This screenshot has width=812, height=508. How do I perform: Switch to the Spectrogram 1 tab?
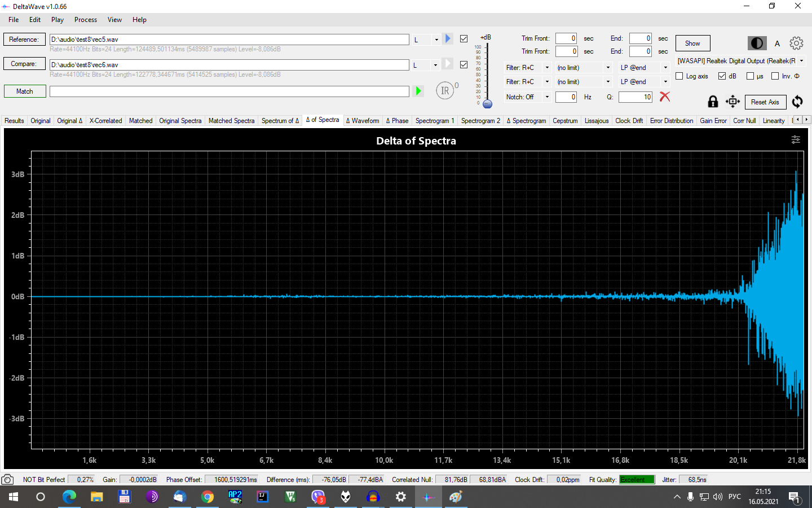tap(434, 120)
